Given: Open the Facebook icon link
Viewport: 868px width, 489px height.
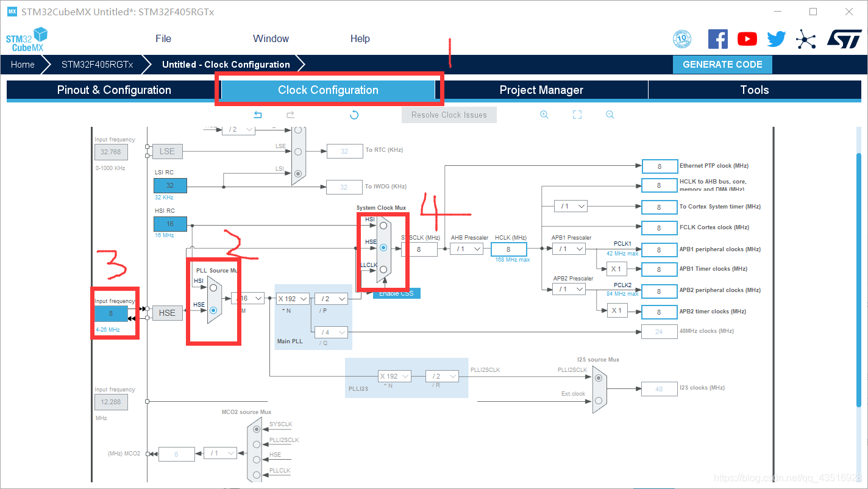Looking at the screenshot, I should (718, 39).
